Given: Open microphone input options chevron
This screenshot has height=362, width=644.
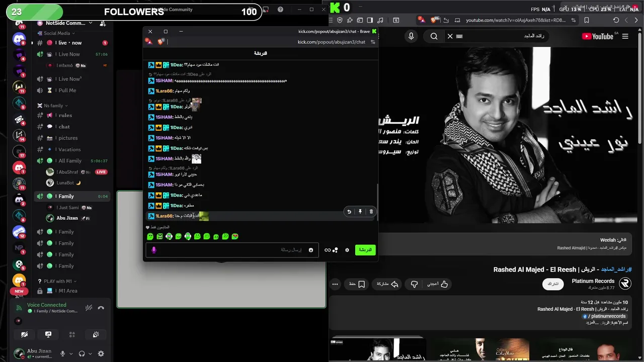Looking at the screenshot, I should click(x=71, y=353).
